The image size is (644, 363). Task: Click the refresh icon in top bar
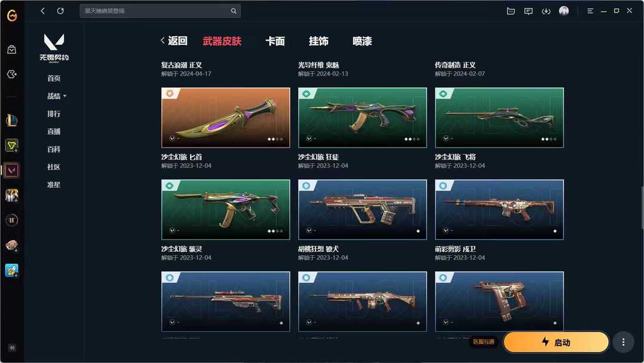tap(60, 11)
